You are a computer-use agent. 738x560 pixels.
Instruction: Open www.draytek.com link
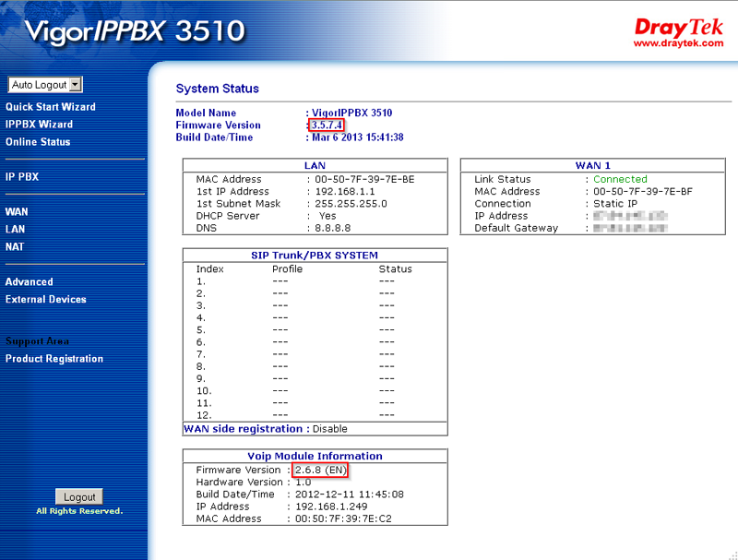click(678, 43)
